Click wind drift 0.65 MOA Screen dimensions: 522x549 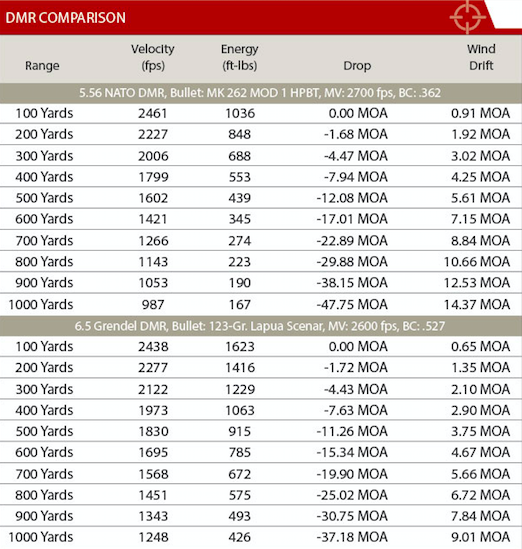480,347
